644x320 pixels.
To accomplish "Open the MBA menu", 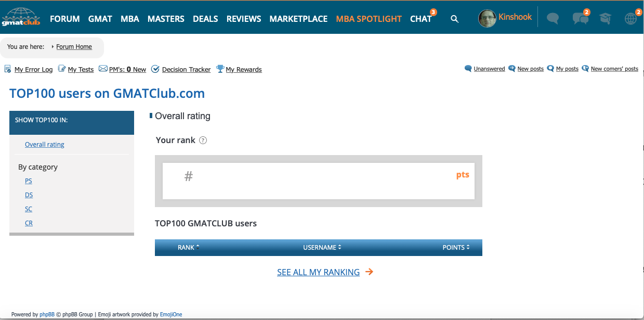I will point(130,19).
